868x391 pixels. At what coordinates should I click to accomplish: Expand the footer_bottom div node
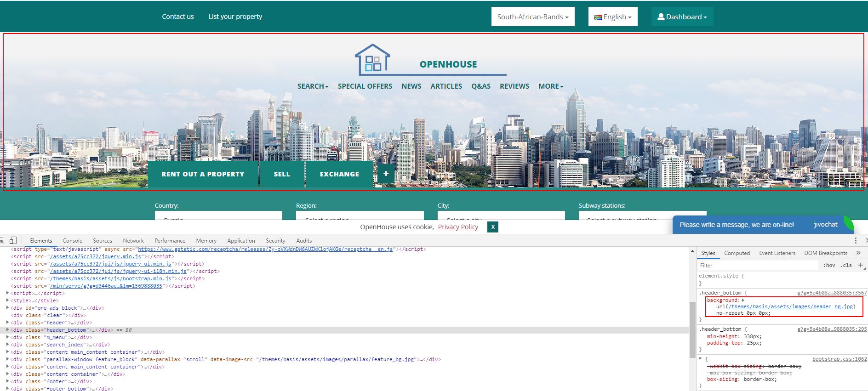click(x=8, y=389)
